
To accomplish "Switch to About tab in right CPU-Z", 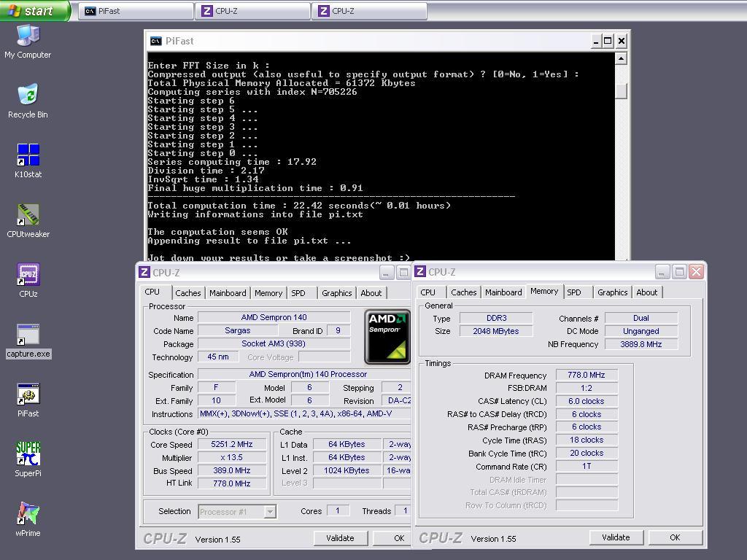I will click(647, 292).
